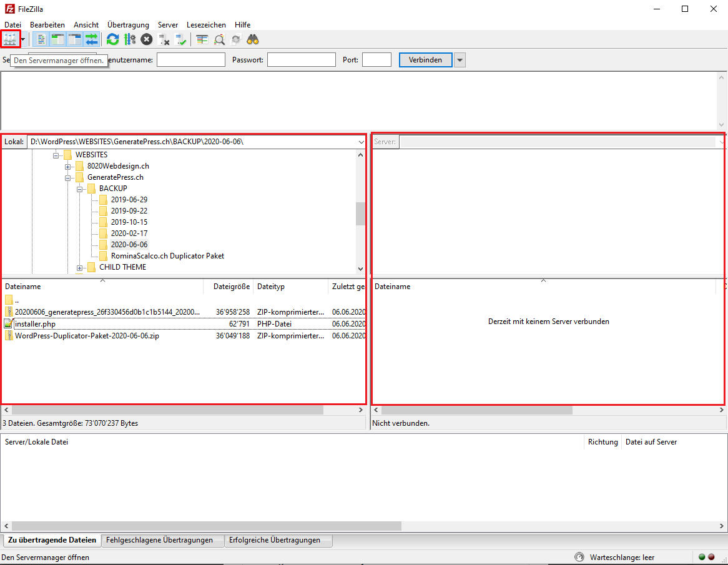The image size is (728, 565).
Task: Select 20200606_generatepress zip file
Action: pos(107,312)
